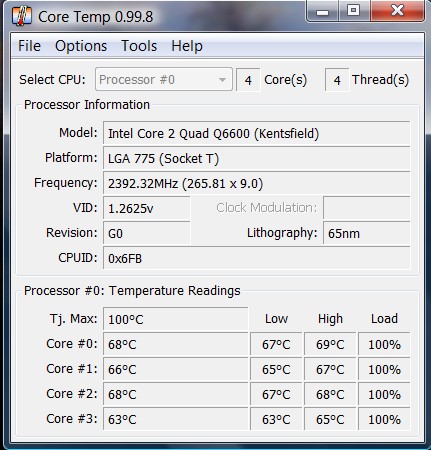Click the Tj. Max 100°C field
Viewport: 431px width, 450px height.
176,319
